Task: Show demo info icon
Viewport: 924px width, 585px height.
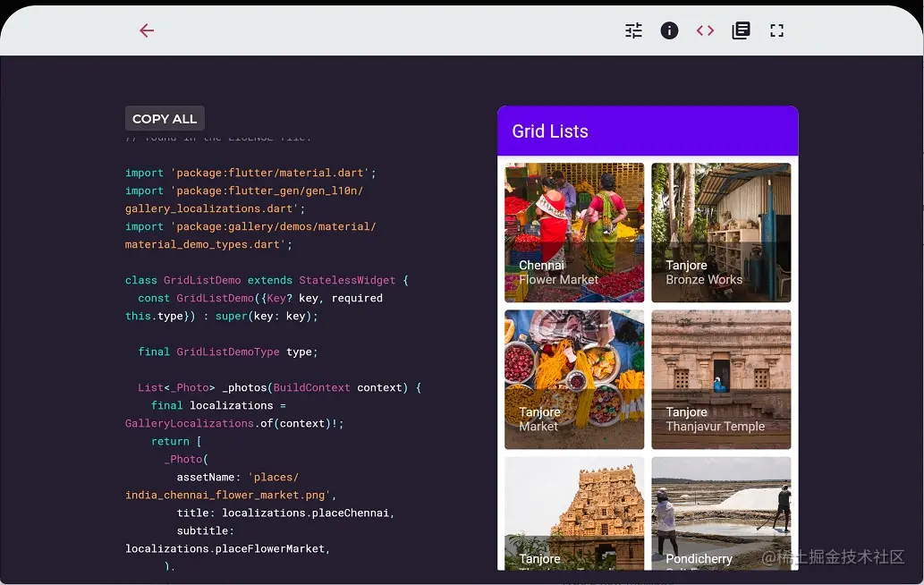Action: [669, 30]
